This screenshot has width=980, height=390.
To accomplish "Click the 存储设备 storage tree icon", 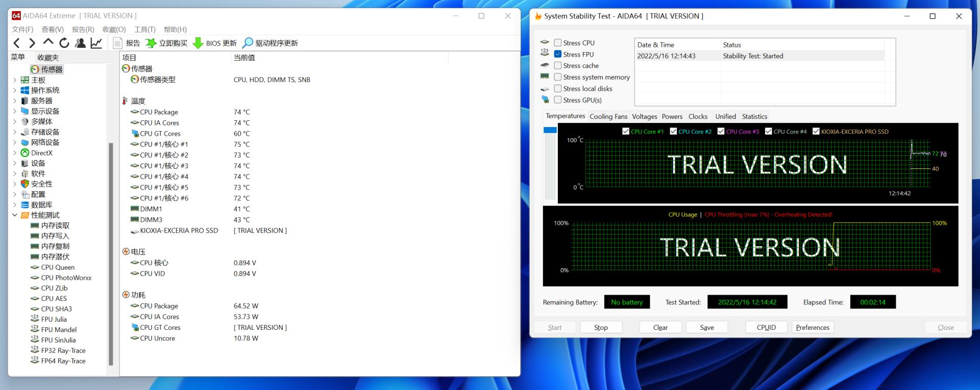I will [x=24, y=132].
